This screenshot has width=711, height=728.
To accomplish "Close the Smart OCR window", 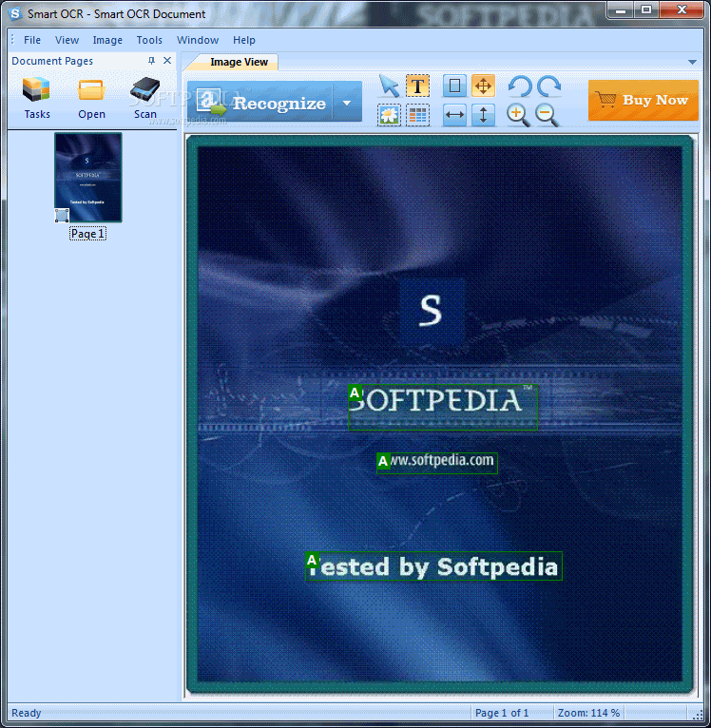I will [682, 10].
